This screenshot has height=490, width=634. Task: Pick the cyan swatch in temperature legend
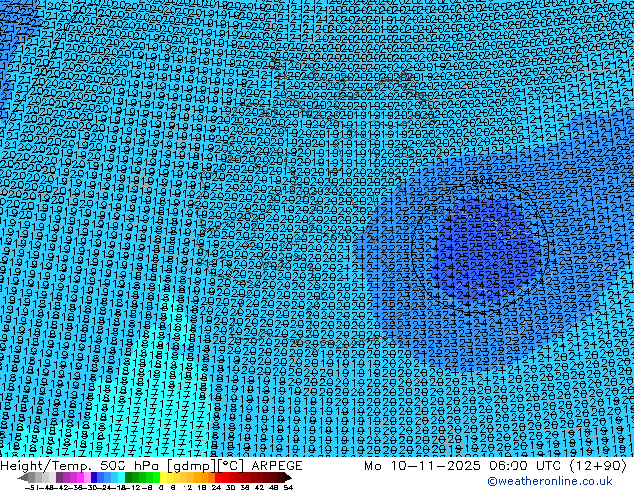coord(121,477)
